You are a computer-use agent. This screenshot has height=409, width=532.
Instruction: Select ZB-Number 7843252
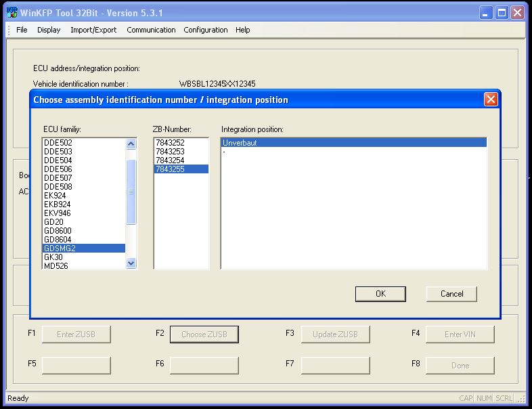click(x=181, y=143)
